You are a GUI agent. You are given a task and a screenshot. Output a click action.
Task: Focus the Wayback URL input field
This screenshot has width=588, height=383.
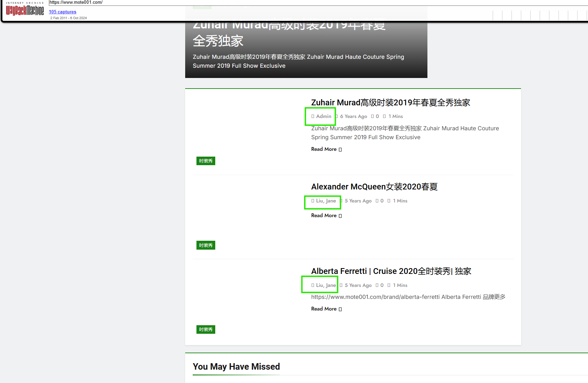(x=318, y=2)
